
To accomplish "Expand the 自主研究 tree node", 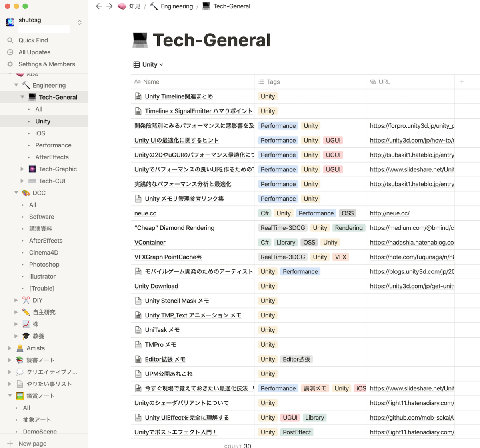I will [16, 312].
